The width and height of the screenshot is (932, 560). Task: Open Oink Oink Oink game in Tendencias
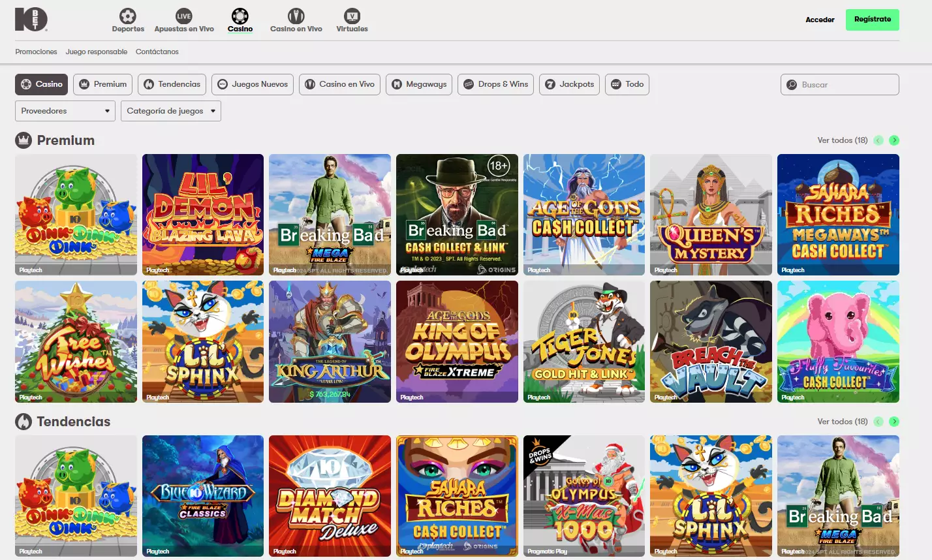tap(76, 496)
